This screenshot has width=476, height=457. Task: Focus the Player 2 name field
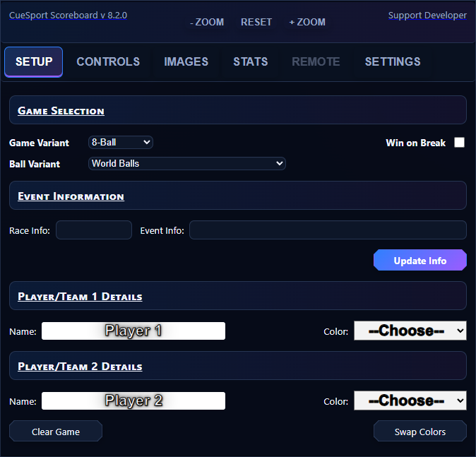point(133,400)
